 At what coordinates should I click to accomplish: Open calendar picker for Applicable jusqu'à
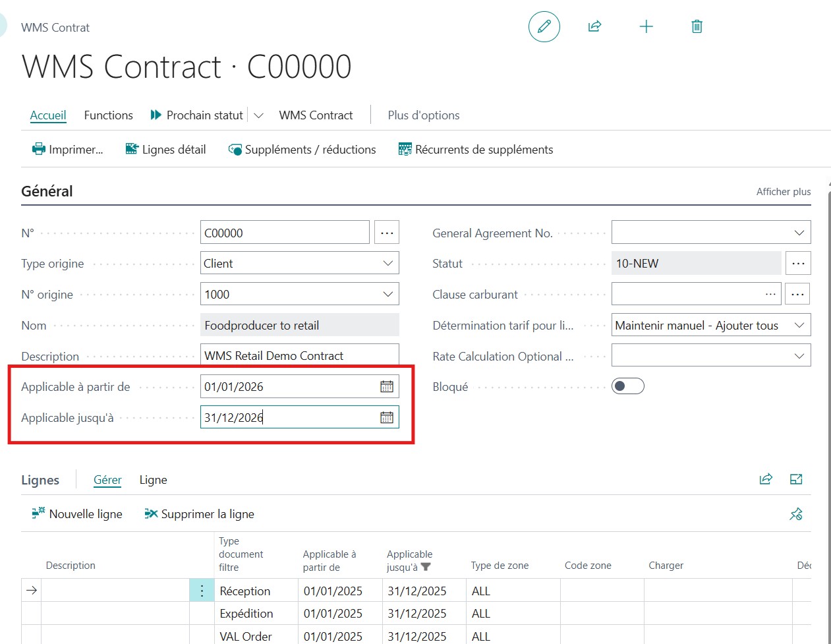387,417
